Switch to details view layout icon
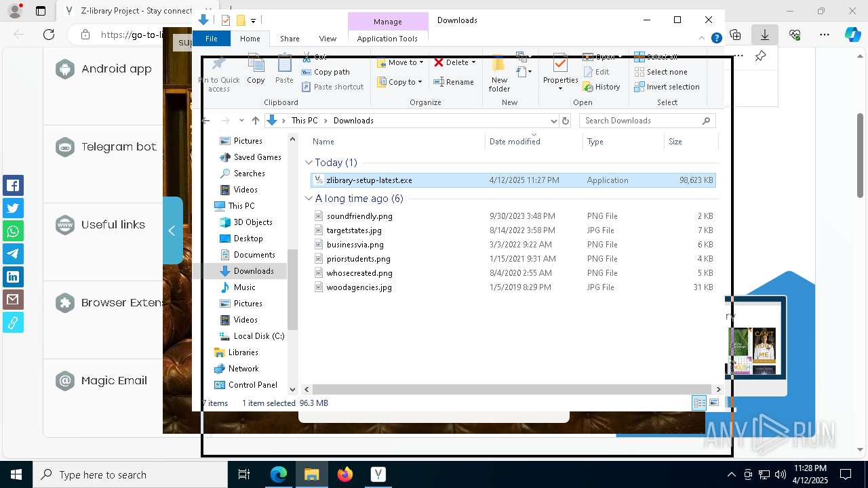 pos(699,403)
